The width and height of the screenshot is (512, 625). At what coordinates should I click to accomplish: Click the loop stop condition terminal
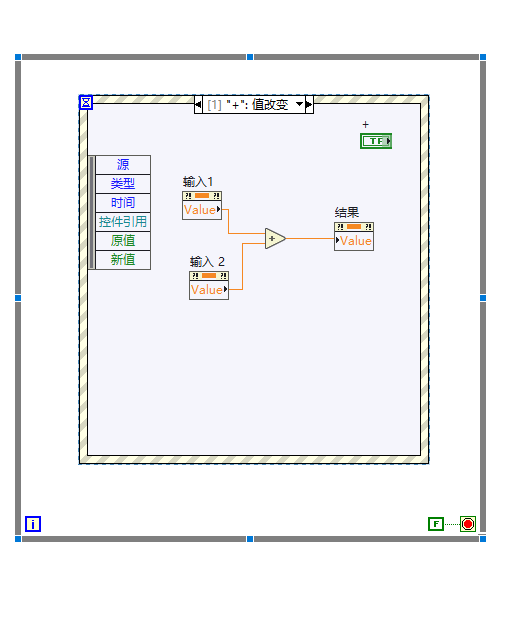tap(468, 524)
